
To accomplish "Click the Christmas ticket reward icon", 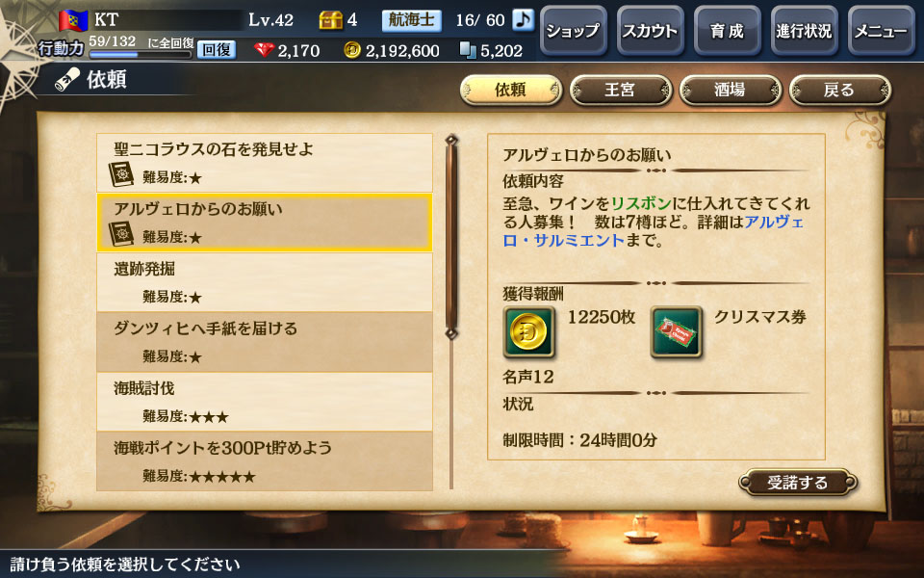I will [676, 332].
